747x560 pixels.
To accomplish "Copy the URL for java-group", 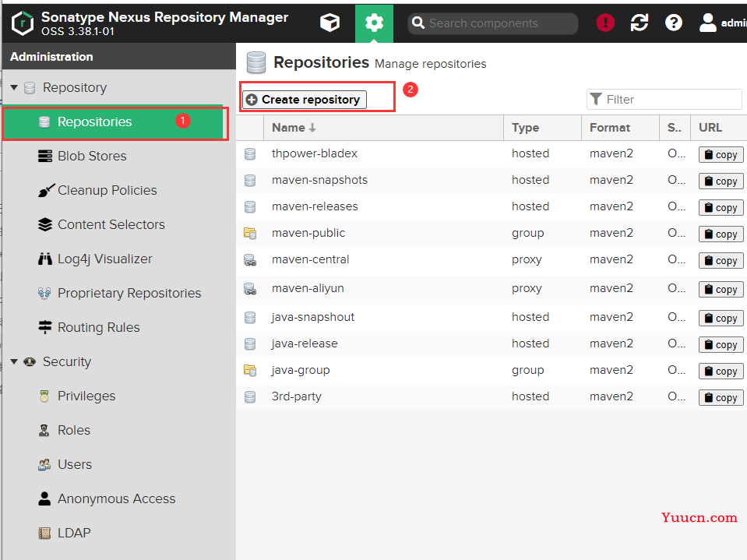I will click(x=721, y=372).
